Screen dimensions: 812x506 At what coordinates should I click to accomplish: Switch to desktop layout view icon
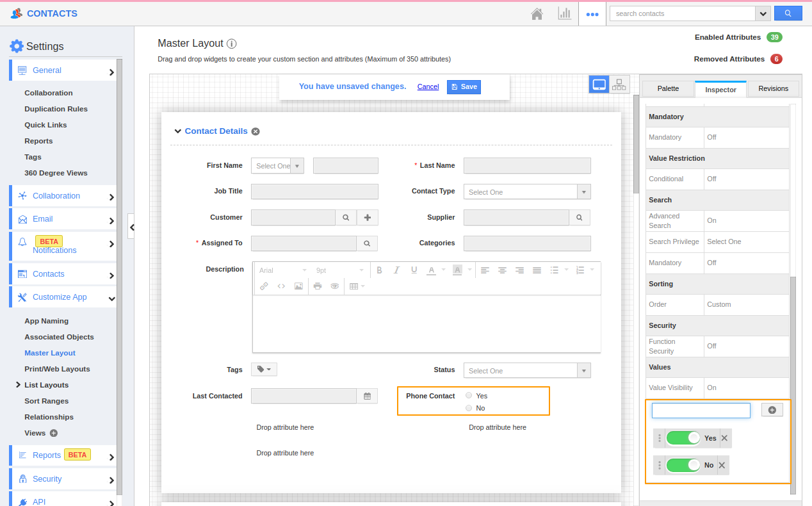(x=599, y=85)
